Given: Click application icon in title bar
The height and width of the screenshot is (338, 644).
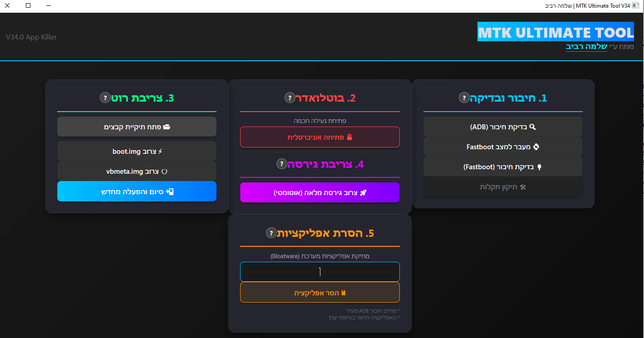Looking at the screenshot, I should [x=636, y=6].
